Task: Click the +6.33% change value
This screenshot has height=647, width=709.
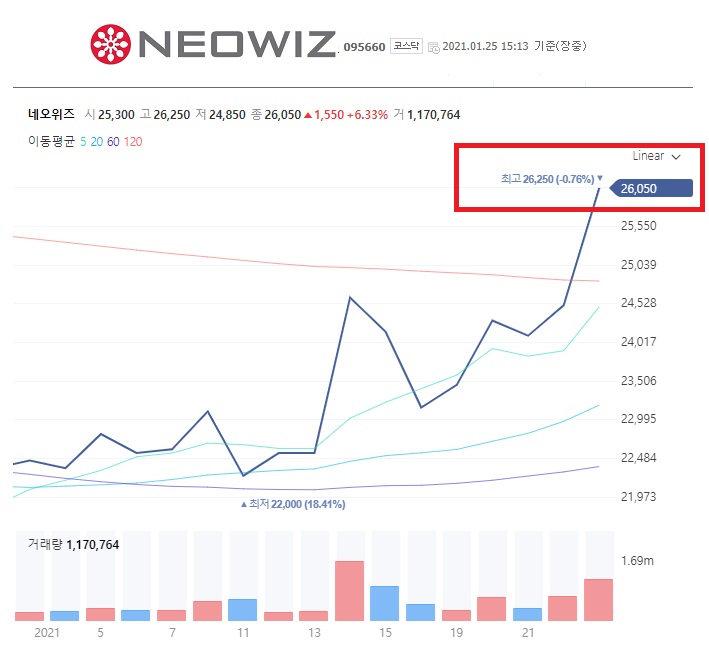Action: pos(367,115)
